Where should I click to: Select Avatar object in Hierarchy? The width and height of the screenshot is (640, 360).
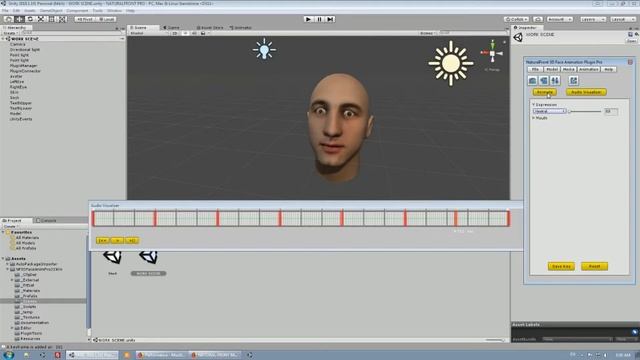16,76
